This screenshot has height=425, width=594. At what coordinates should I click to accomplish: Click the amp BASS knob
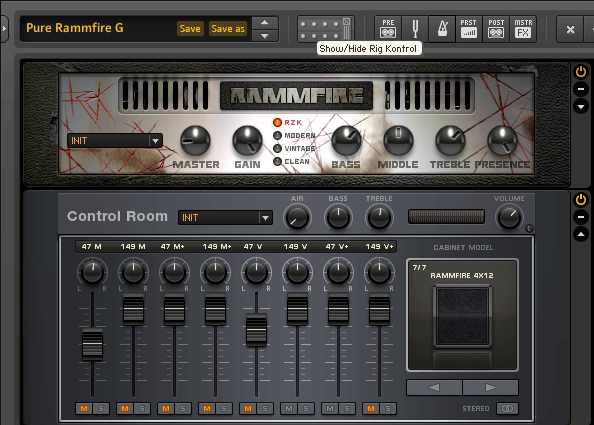tap(346, 141)
